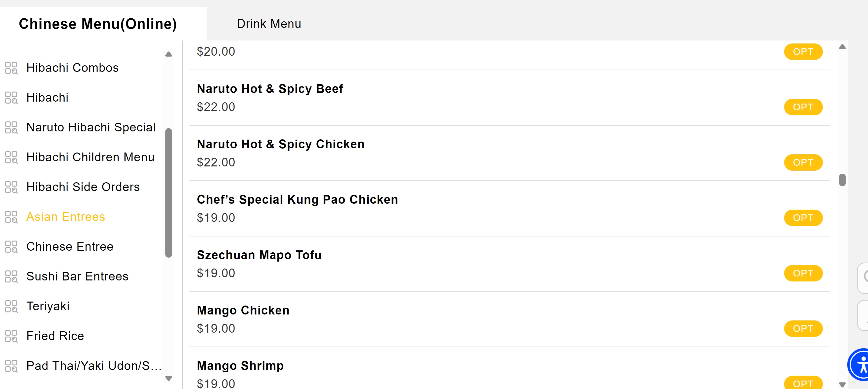
Task: Click OPT for Szechuan Mapo Tofu
Action: tap(803, 273)
